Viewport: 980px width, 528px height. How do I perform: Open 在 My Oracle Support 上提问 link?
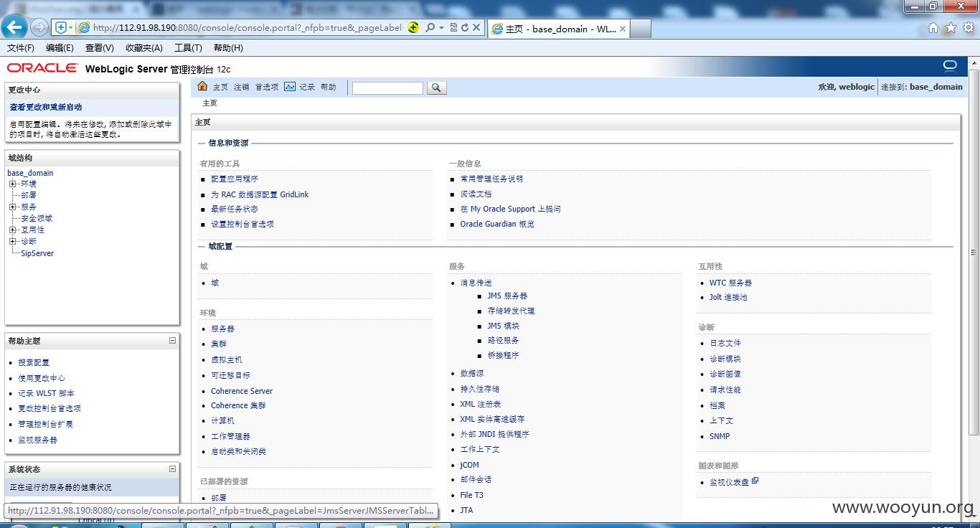point(511,209)
